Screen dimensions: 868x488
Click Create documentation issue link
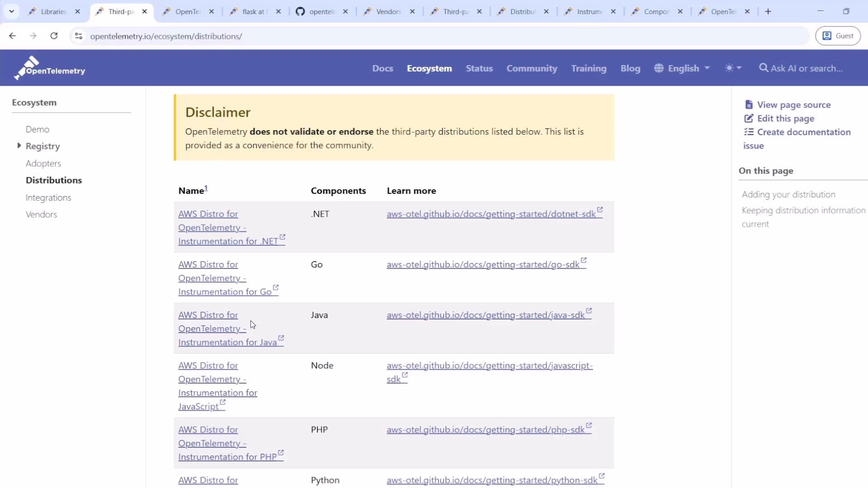797,139
